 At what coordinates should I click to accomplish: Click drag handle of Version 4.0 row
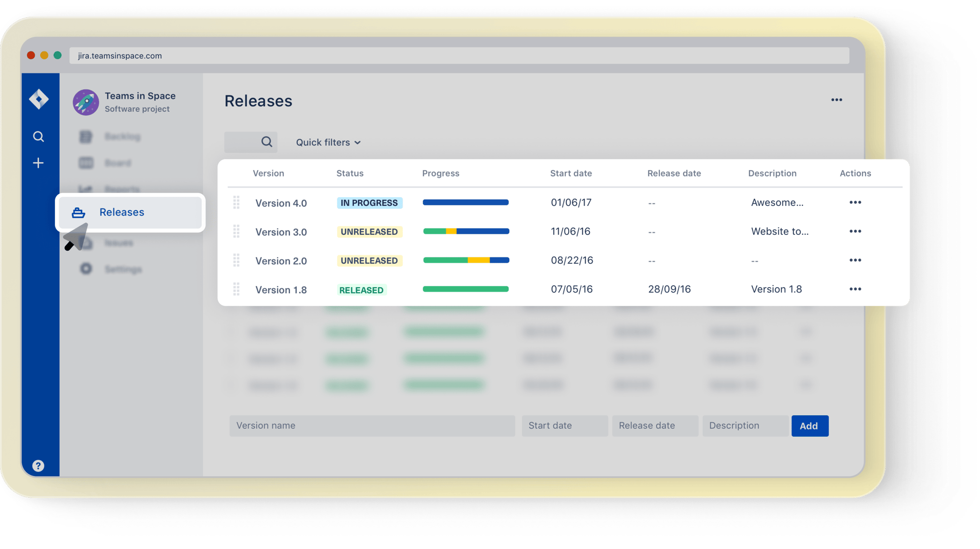[236, 202]
